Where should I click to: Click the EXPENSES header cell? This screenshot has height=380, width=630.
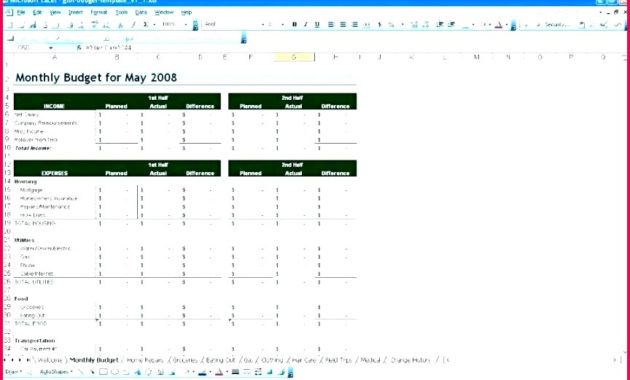pos(55,173)
